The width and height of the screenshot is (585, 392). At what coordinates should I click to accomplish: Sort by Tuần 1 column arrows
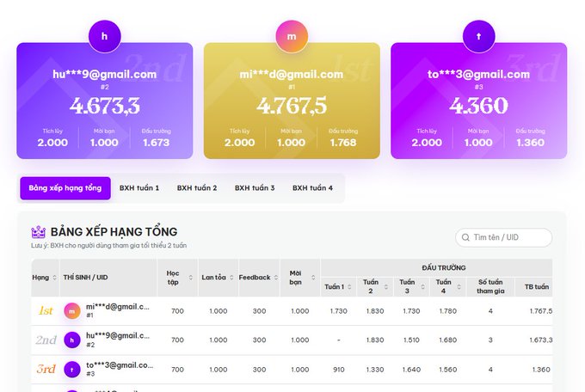click(x=349, y=287)
